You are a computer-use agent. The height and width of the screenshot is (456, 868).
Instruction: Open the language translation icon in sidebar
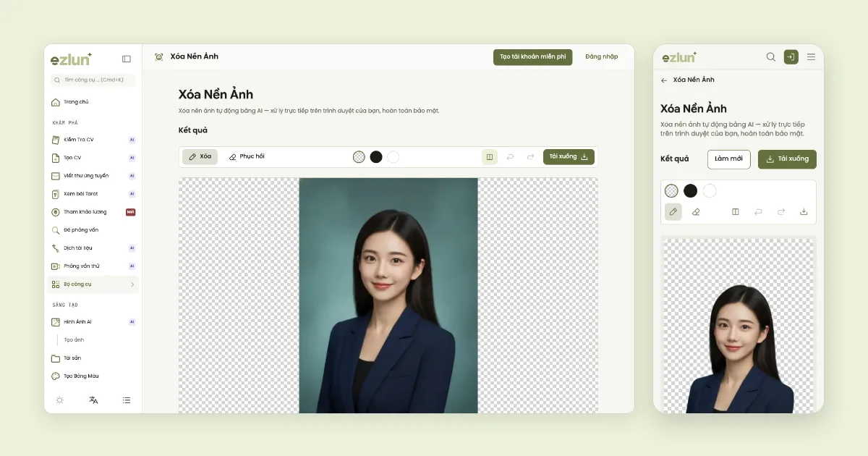(93, 400)
